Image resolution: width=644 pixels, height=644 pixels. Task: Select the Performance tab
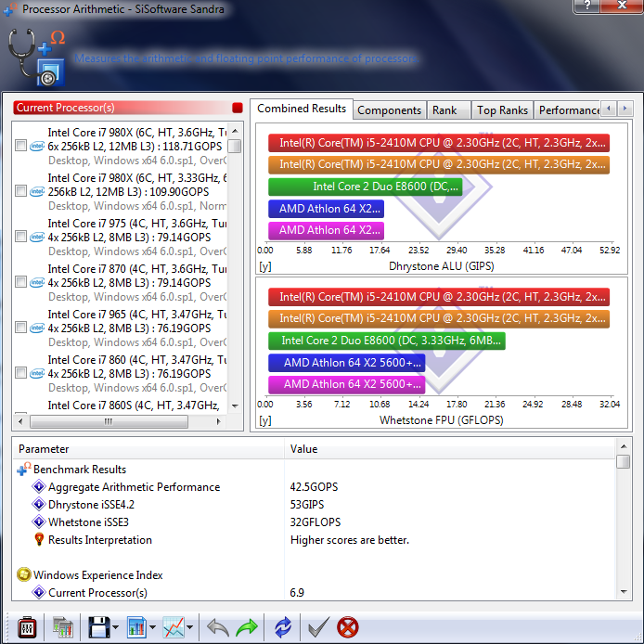[x=568, y=110]
